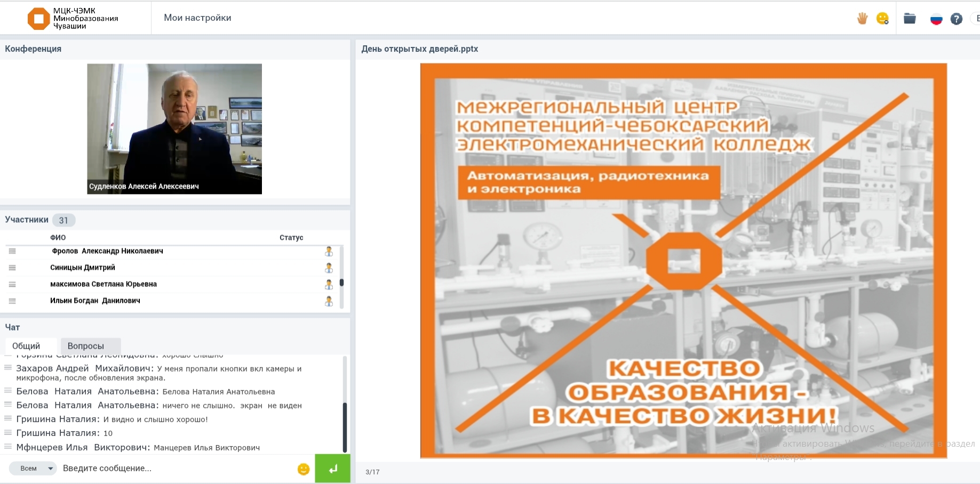Open the emoji picker in chat
Image resolution: width=980 pixels, height=484 pixels.
click(x=304, y=469)
